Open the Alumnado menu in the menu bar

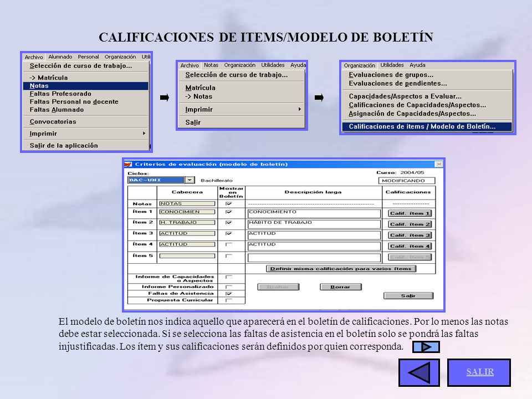60,57
